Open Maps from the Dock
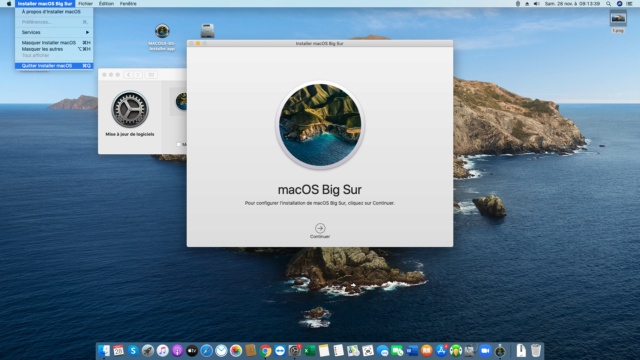 (353, 351)
